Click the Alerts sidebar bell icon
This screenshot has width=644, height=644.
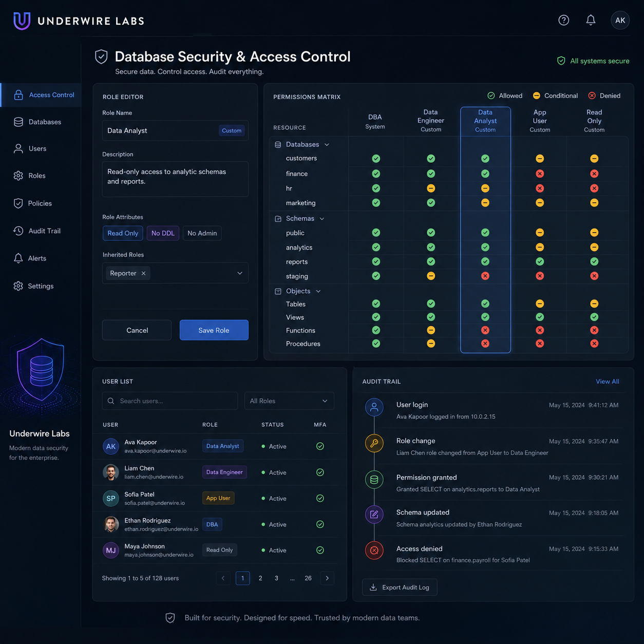(18, 258)
